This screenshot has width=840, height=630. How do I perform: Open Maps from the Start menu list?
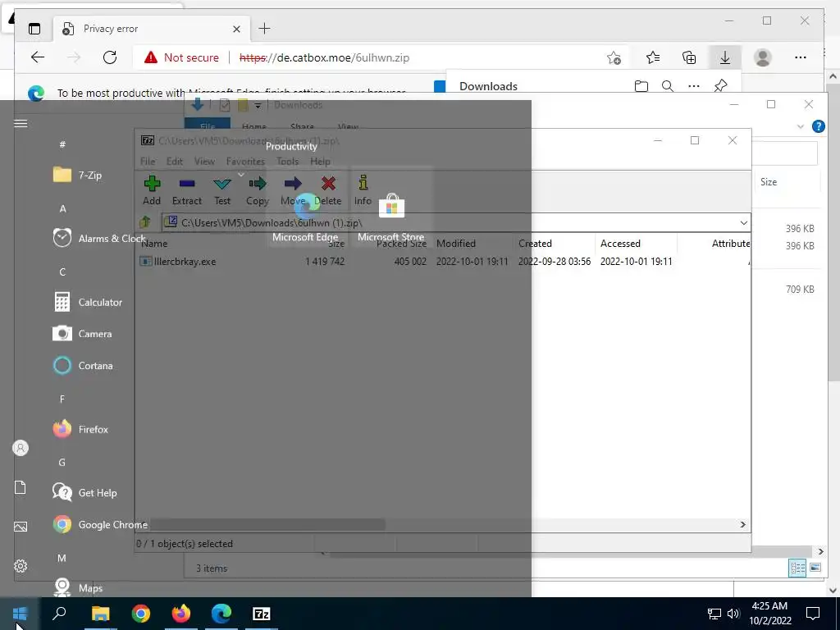click(78, 587)
